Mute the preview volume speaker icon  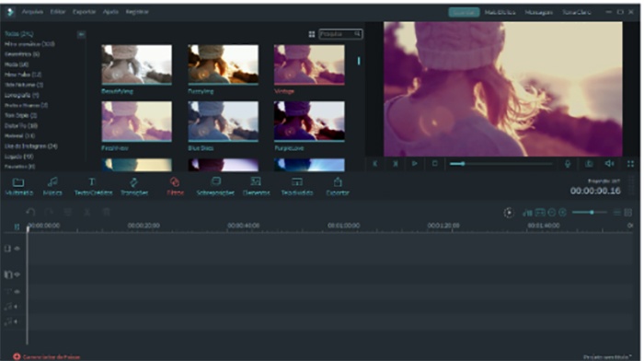click(x=609, y=164)
